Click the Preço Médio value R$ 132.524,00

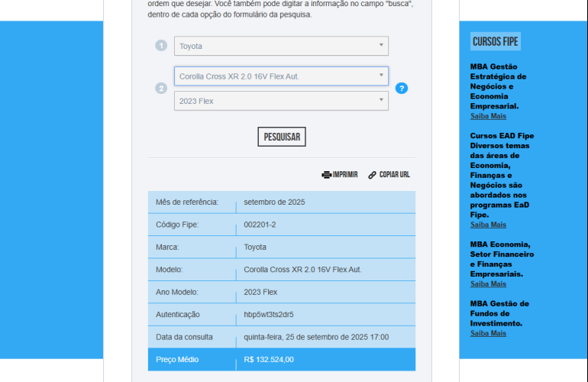tap(269, 359)
